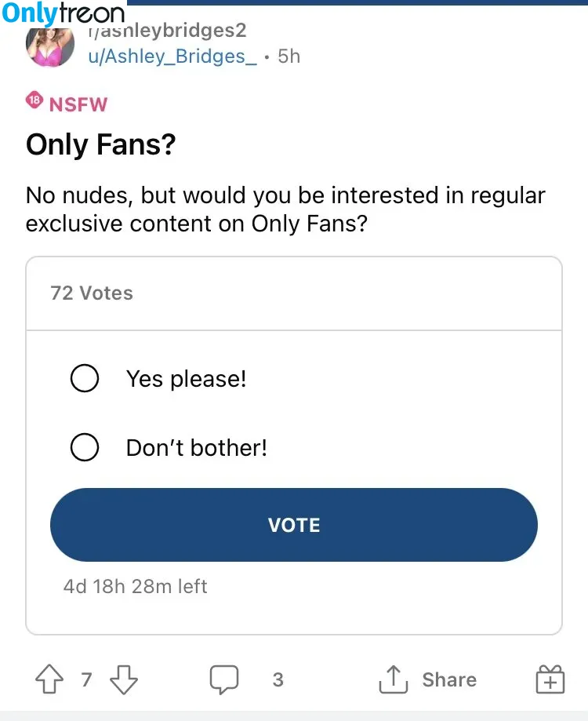Image resolution: width=588 pixels, height=721 pixels.
Task: Open the u/Ashley_Bridges_ profile link
Action: click(x=172, y=56)
